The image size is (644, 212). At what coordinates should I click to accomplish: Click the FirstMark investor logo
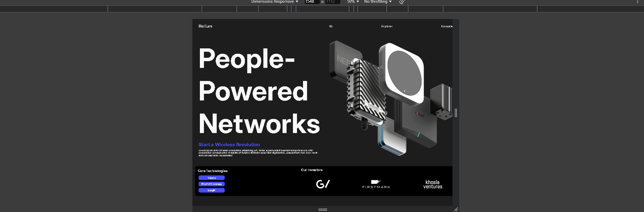click(x=376, y=184)
